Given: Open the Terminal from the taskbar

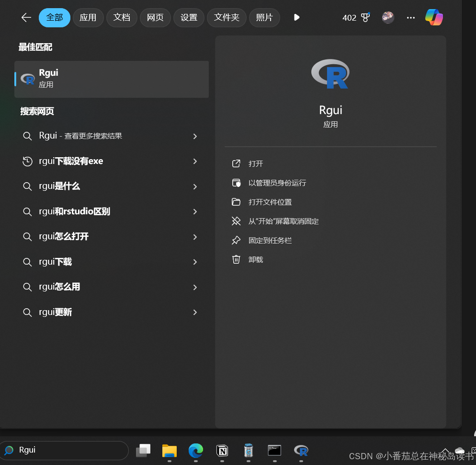Looking at the screenshot, I should click(274, 451).
